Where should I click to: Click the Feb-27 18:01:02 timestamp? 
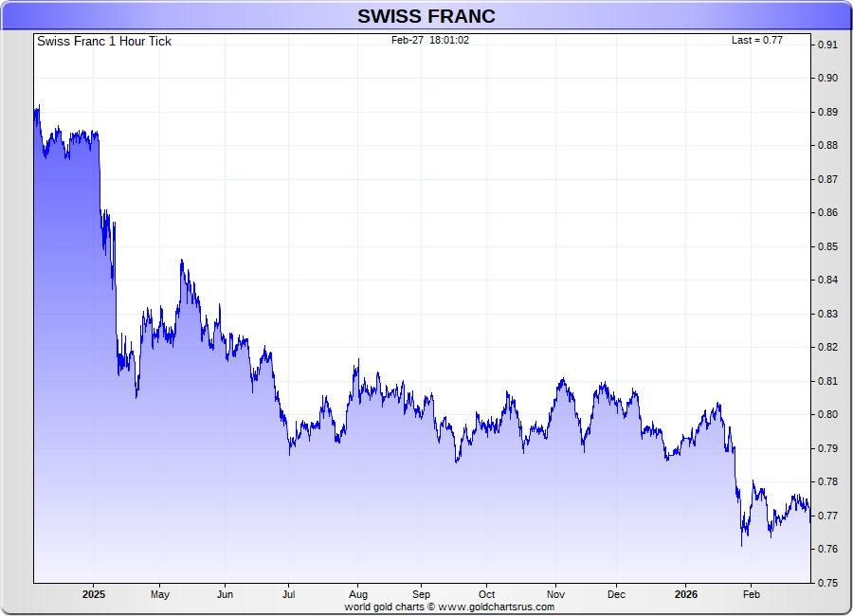(430, 41)
